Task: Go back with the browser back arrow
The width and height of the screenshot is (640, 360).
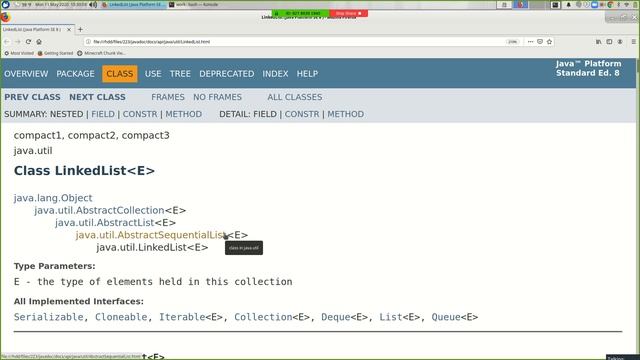Action: (x=7, y=42)
